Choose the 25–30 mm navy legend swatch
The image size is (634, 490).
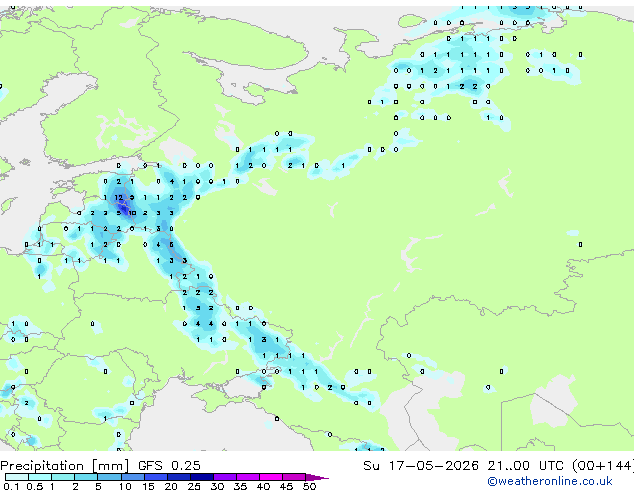pos(201,477)
